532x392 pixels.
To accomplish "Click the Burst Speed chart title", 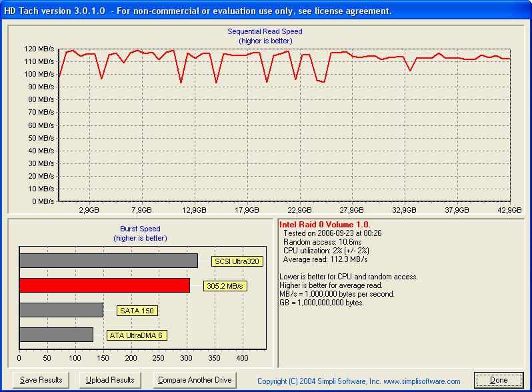I will pos(140,229).
